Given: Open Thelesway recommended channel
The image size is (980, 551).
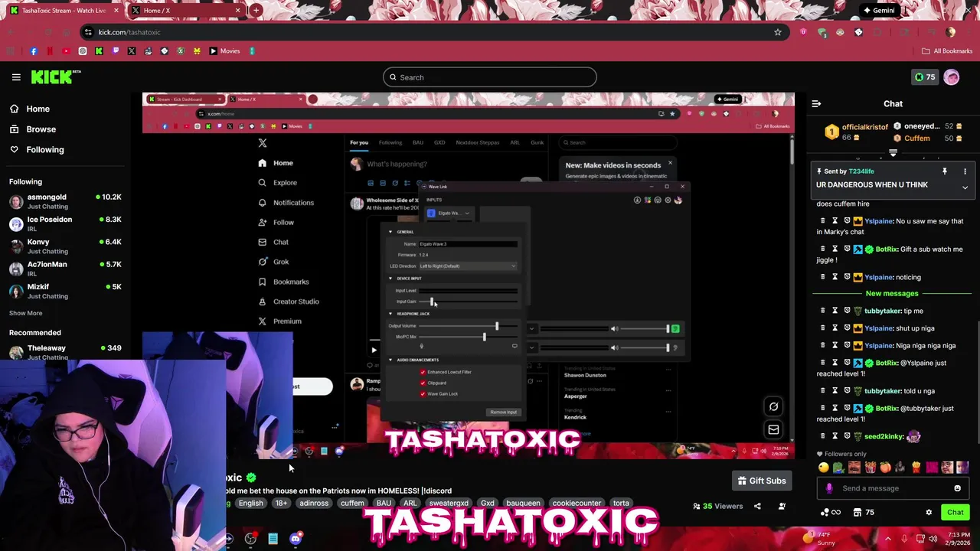Looking at the screenshot, I should tap(65, 352).
